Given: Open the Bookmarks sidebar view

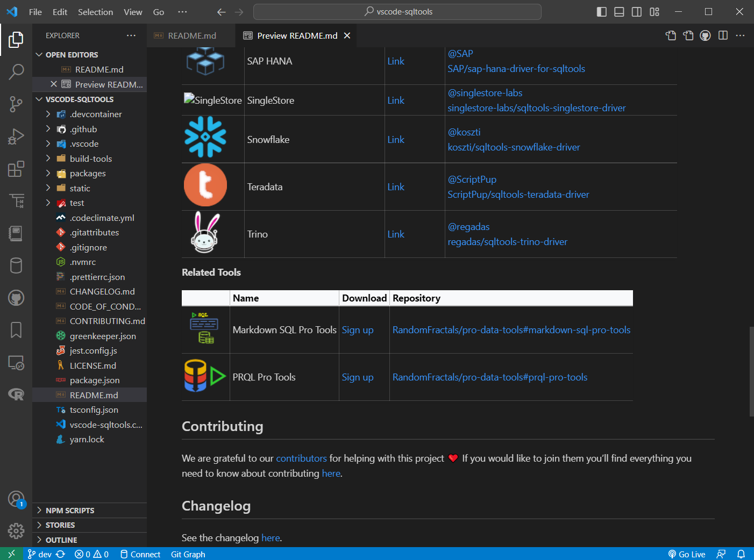Looking at the screenshot, I should (x=16, y=331).
